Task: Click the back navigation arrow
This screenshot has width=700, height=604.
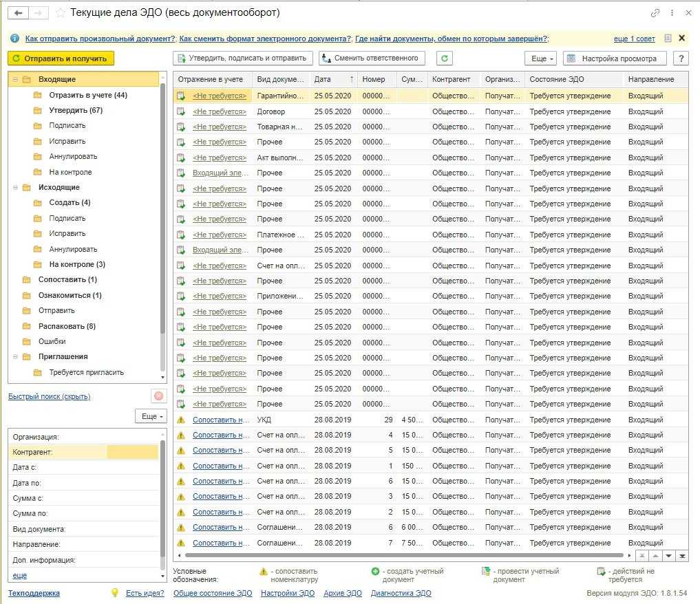Action: (x=19, y=13)
